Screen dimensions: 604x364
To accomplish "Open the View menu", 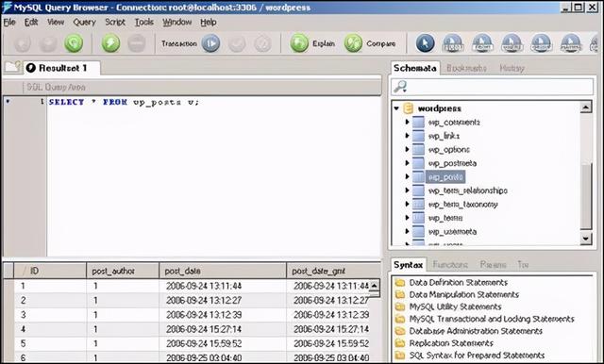I will (x=56, y=23).
